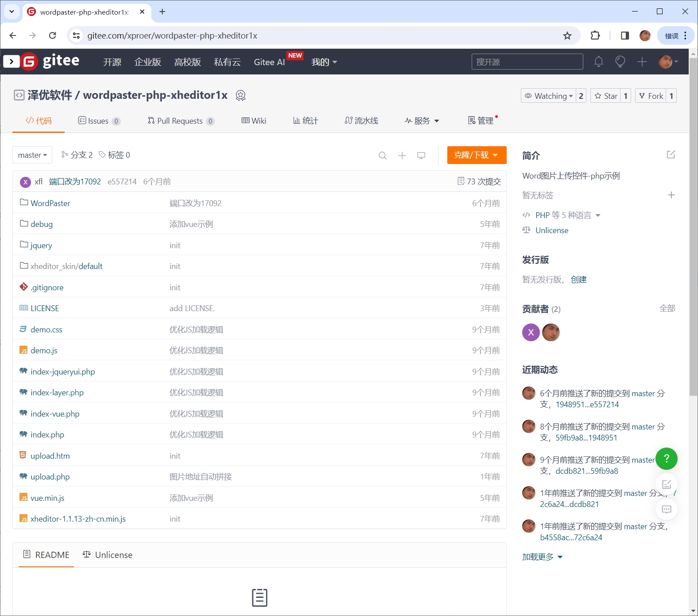Toggle the browser side panel
This screenshot has width=698, height=616.
tap(625, 36)
